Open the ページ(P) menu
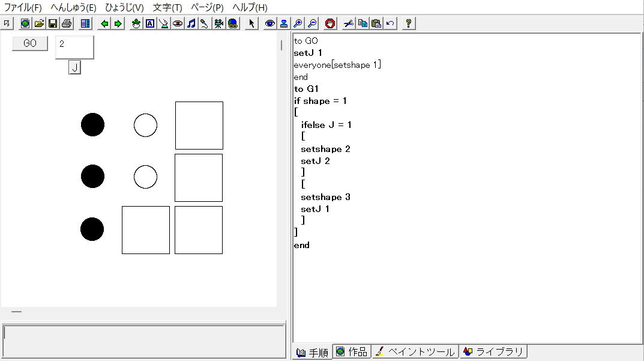This screenshot has height=361, width=644. [x=208, y=7]
